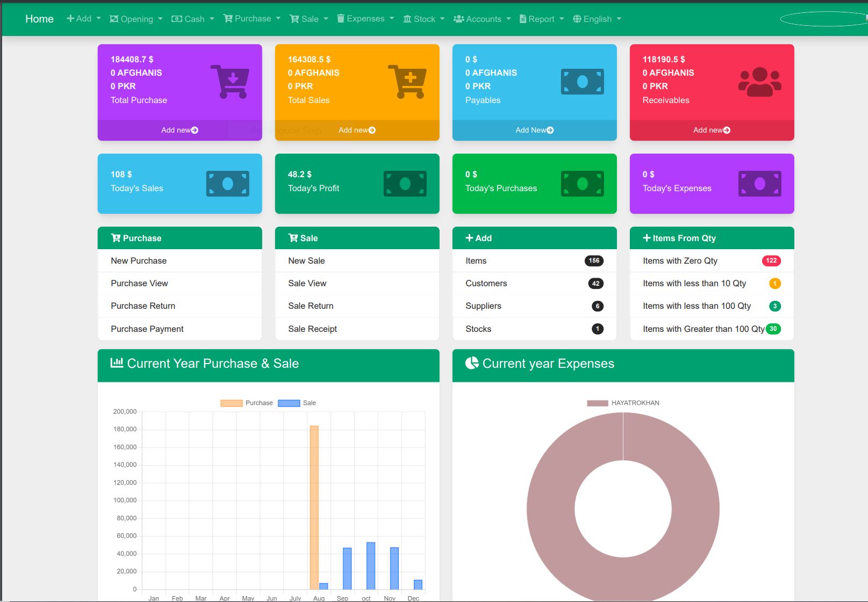Open Purchase Return link

click(x=180, y=306)
